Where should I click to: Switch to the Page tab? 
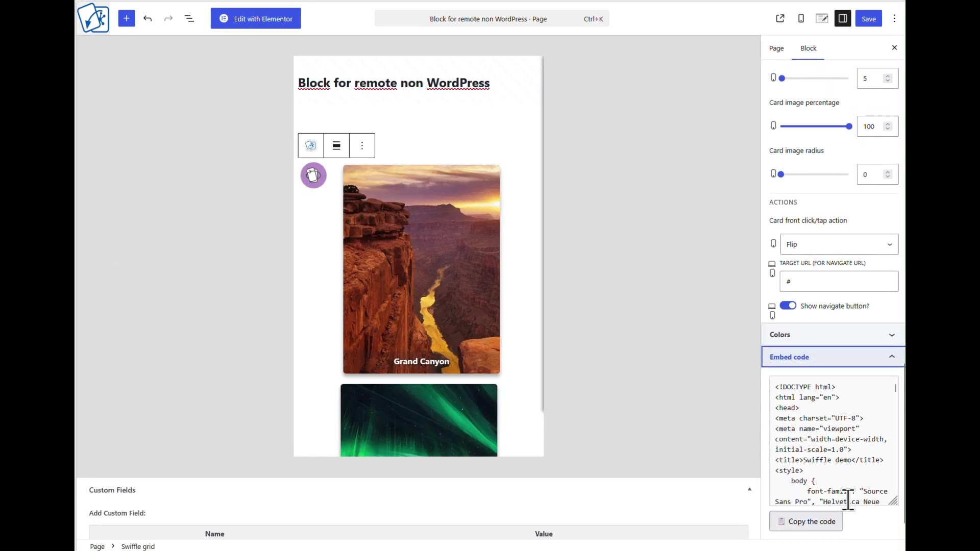776,48
